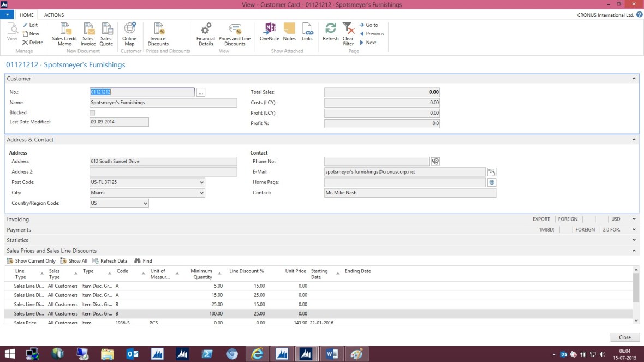Click the ellipsis beside the No. field
The width and height of the screenshot is (644, 362).
tap(200, 92)
